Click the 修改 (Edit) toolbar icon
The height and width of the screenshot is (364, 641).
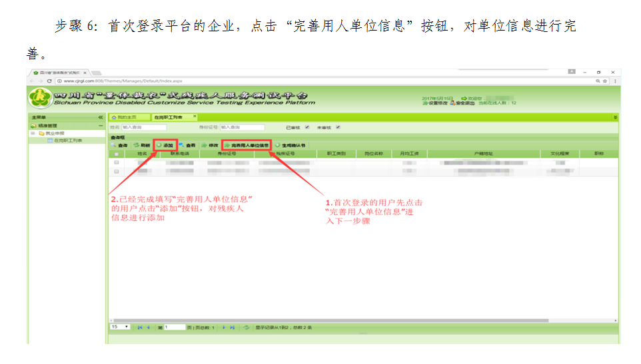(205, 145)
